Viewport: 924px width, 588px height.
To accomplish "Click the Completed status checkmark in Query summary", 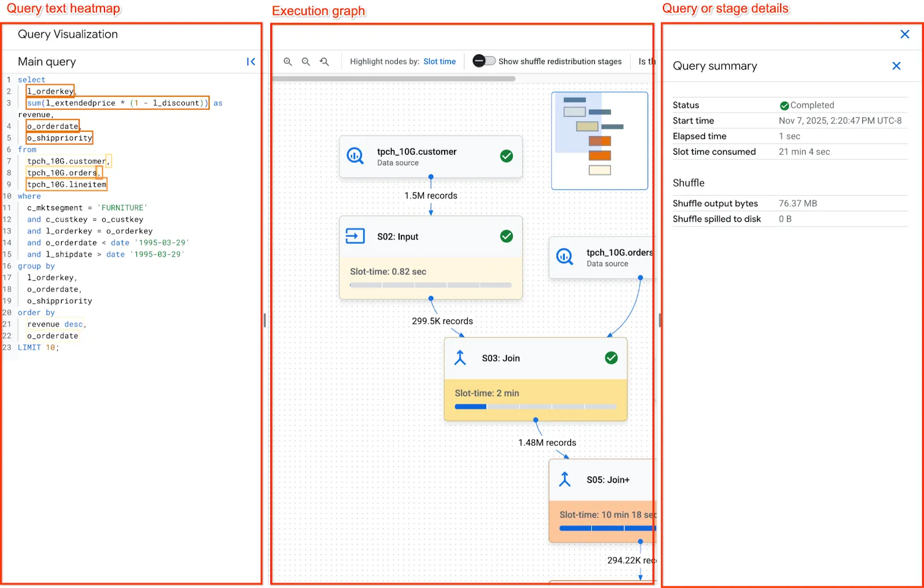I will click(785, 105).
